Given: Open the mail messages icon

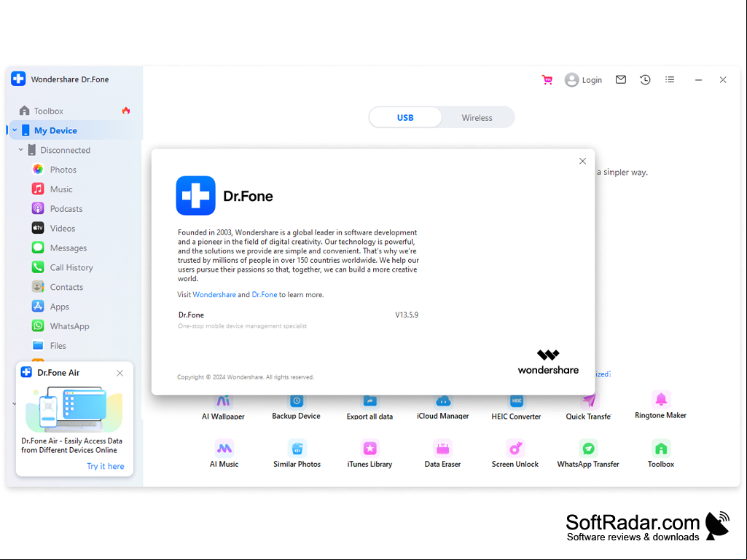Looking at the screenshot, I should pyautogui.click(x=620, y=79).
